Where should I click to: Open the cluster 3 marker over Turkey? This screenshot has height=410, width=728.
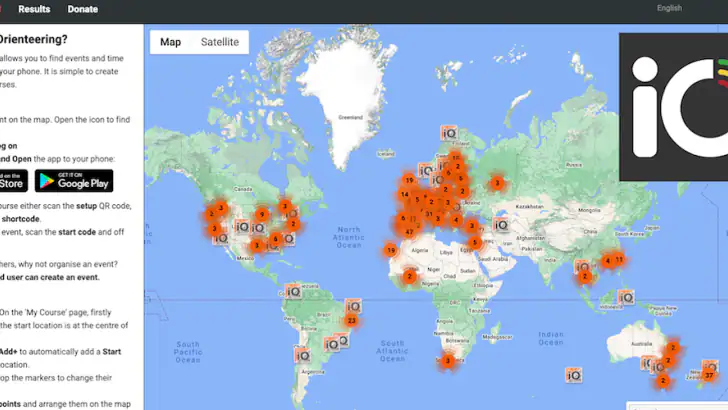pos(472,226)
